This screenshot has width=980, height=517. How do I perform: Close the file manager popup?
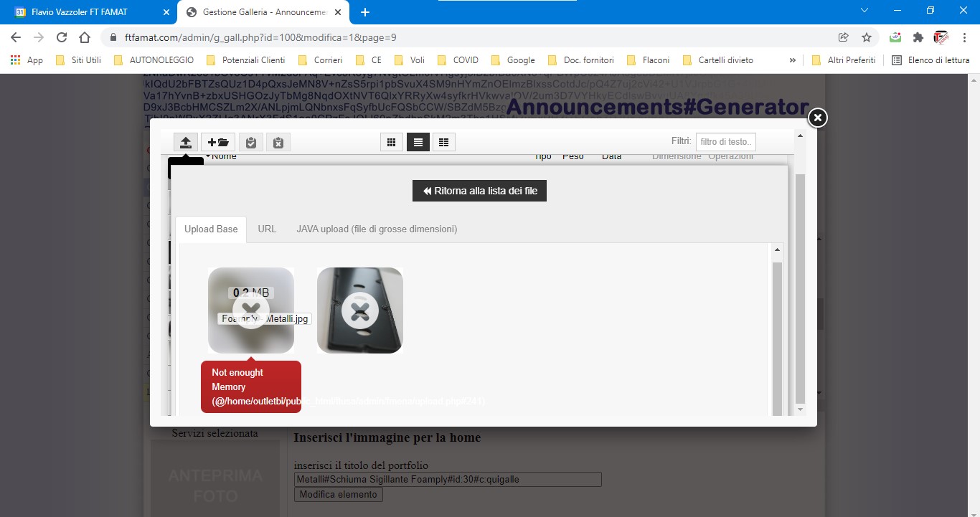coord(817,118)
